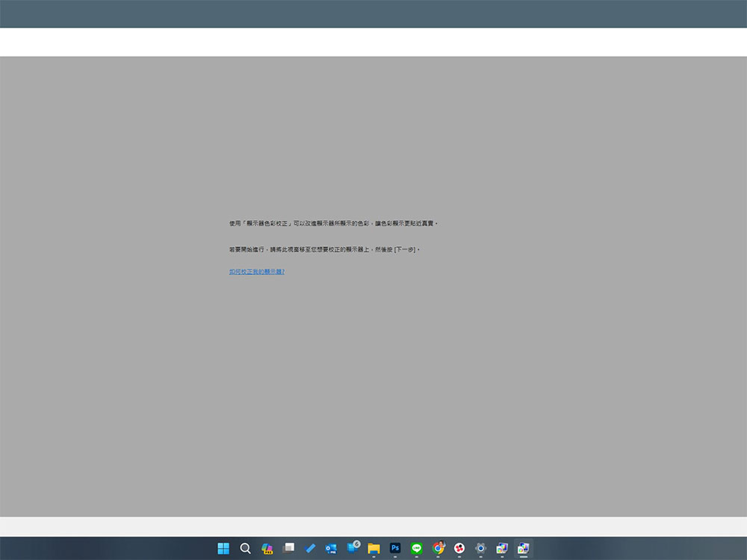This screenshot has width=747, height=560.
Task: Launch Copilot PRE from taskbar
Action: pyautogui.click(x=267, y=549)
